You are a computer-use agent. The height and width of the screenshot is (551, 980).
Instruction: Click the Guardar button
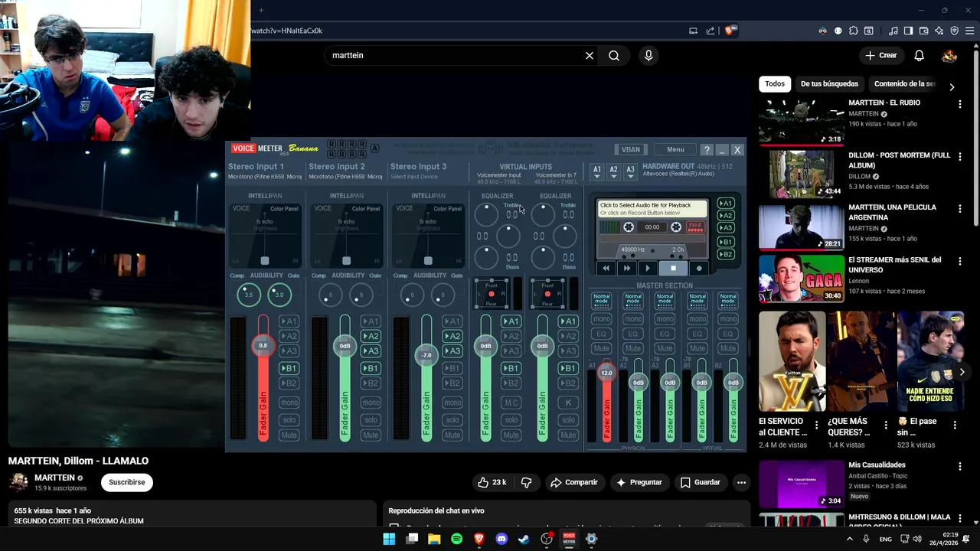[700, 482]
